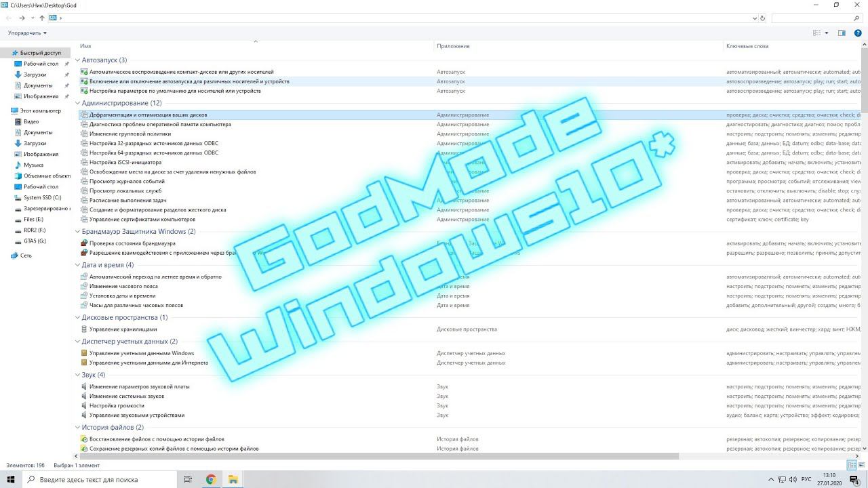Collapse the История файлов (2) group

point(77,428)
